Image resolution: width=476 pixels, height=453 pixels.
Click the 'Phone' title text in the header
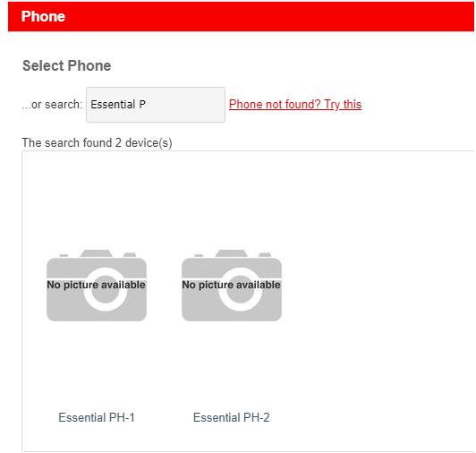point(43,16)
